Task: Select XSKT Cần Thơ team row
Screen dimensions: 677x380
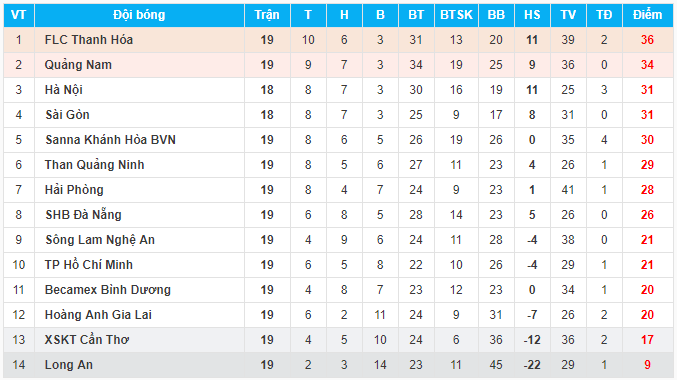Action: [x=338, y=340]
